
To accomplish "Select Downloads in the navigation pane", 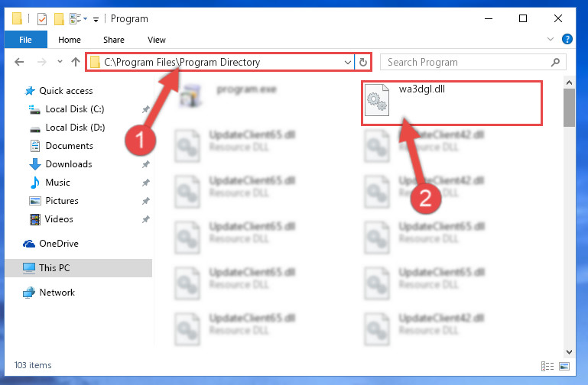I will click(69, 164).
